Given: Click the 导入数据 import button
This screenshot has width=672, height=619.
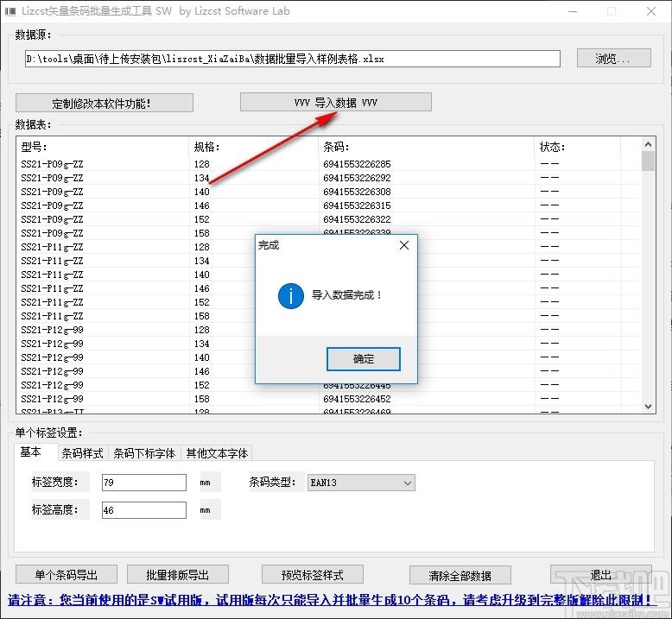Looking at the screenshot, I should pyautogui.click(x=335, y=102).
